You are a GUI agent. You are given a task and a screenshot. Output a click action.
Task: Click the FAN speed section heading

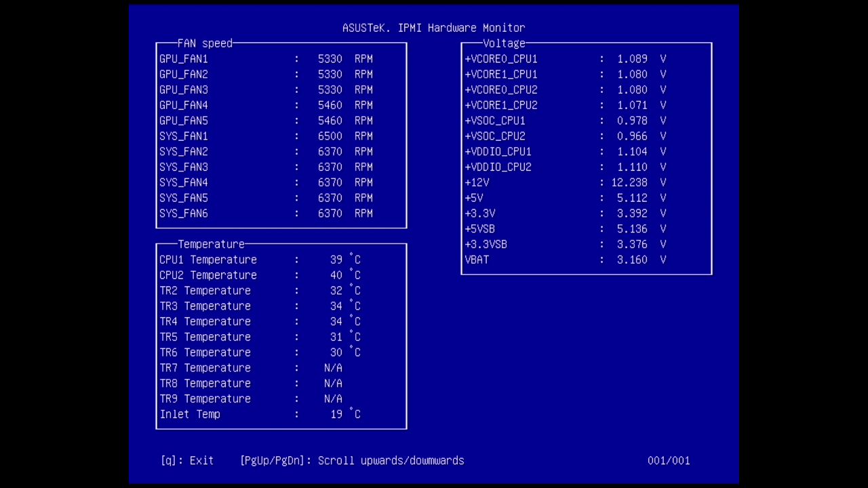point(205,43)
